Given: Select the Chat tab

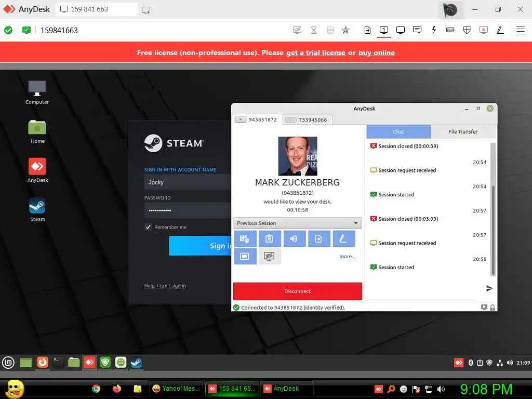Looking at the screenshot, I should [398, 131].
